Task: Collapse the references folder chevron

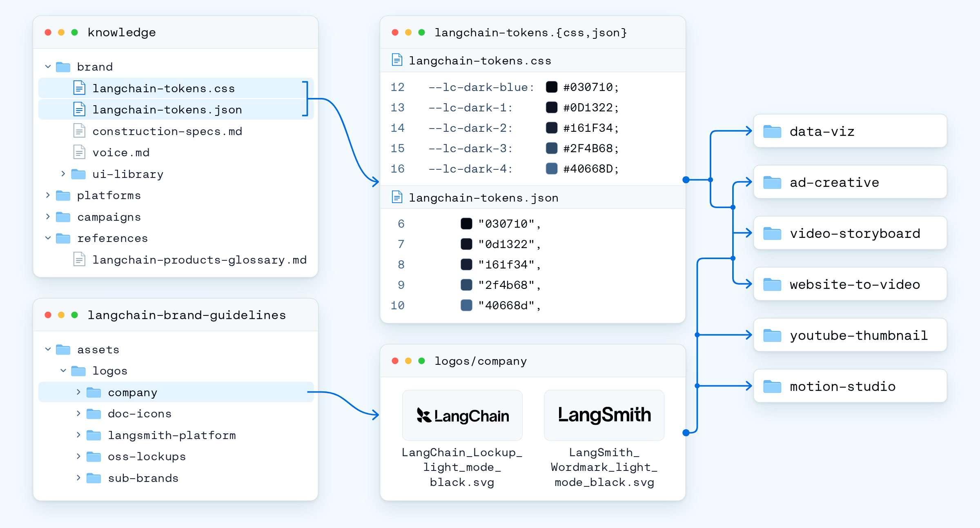Action: 48,238
